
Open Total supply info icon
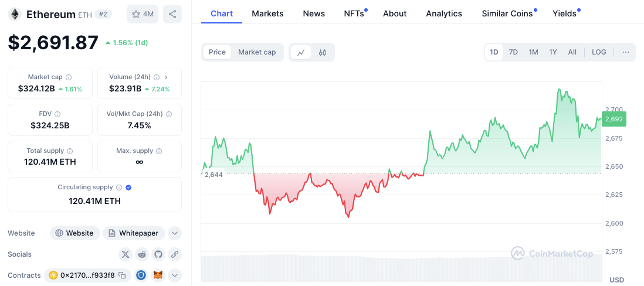[70, 151]
